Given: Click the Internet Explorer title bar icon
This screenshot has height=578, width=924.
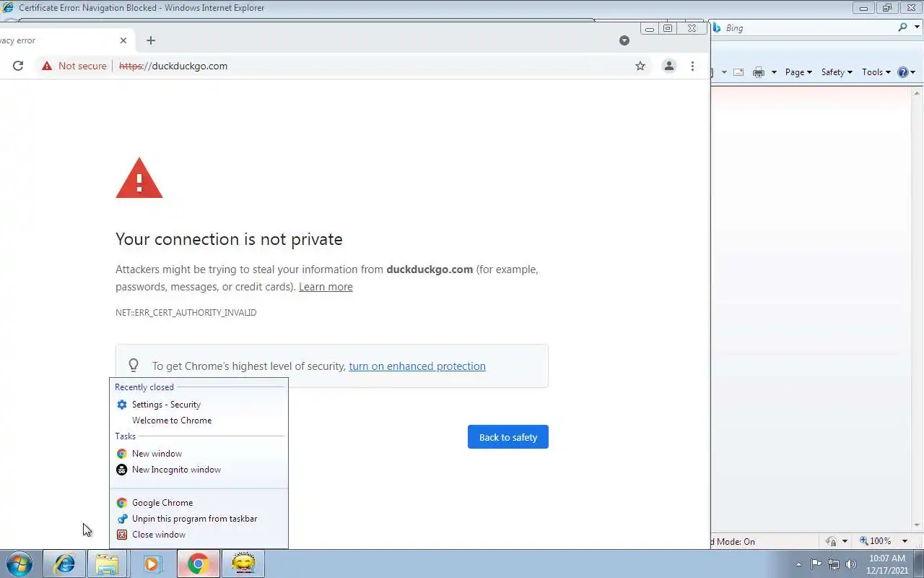Looking at the screenshot, I should tap(9, 8).
